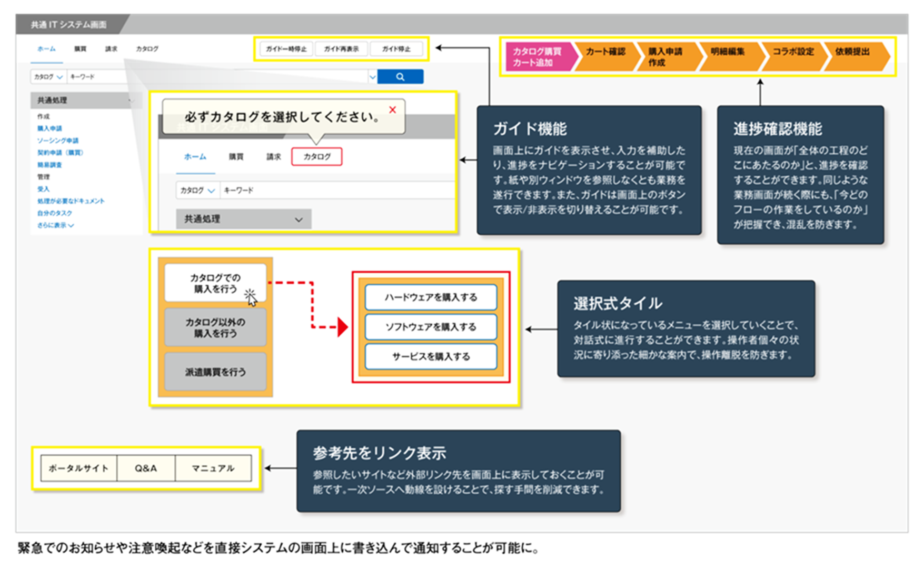
Task: Select 購入申請 in the sidebar
Action: [x=49, y=128]
